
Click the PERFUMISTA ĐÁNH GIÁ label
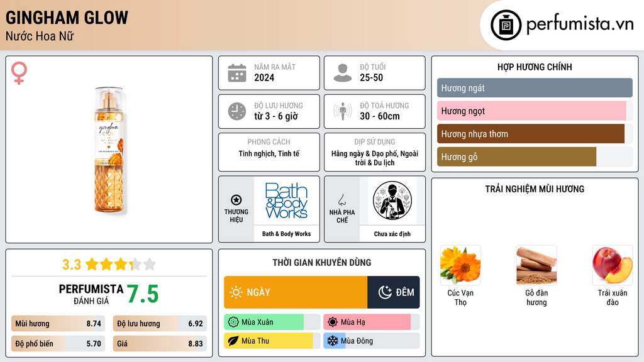91,294
